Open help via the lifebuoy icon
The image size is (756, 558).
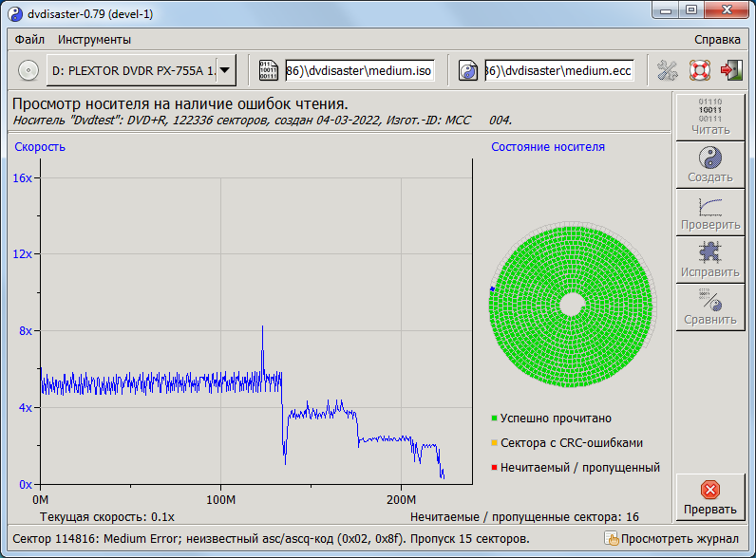(699, 70)
